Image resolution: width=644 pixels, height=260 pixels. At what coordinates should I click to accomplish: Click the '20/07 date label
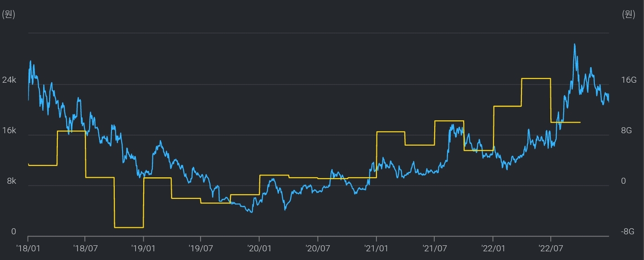[318, 249]
